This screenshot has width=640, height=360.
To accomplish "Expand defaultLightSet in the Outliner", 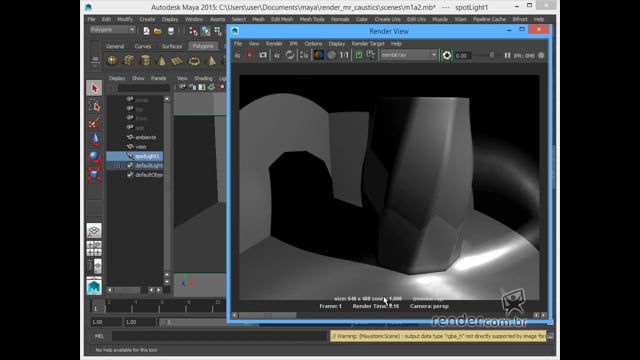I will [117, 166].
